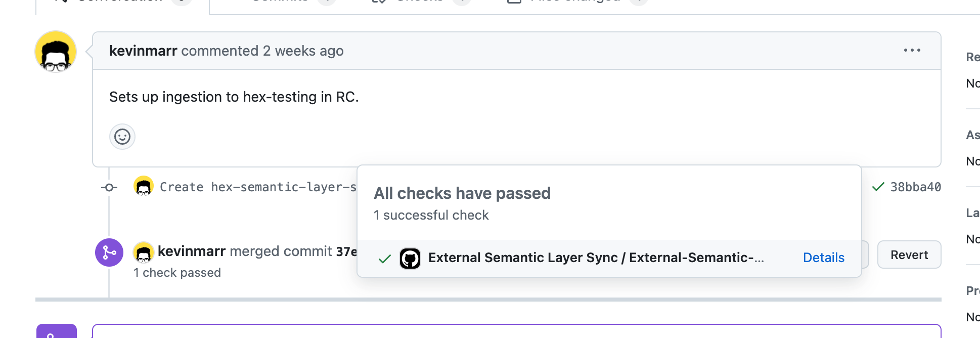980x338 pixels.
Task: Click the commit node icon beside the commit message
Action: point(109,187)
